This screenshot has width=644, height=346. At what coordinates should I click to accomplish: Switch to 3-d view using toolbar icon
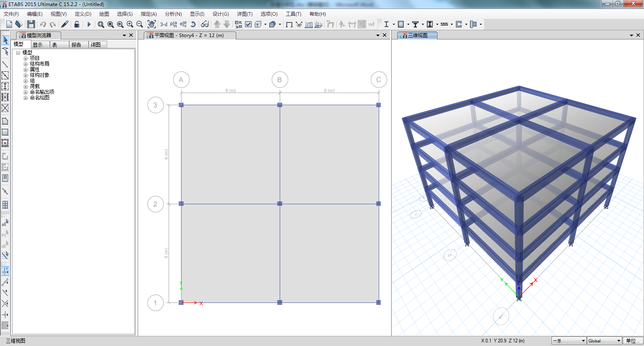point(164,24)
